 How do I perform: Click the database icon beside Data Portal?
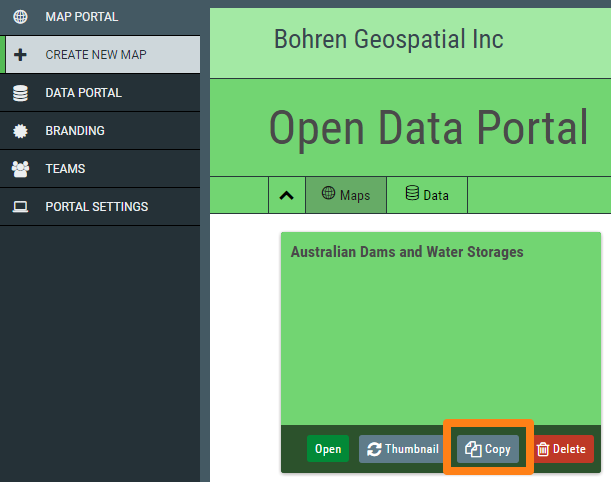pos(20,93)
